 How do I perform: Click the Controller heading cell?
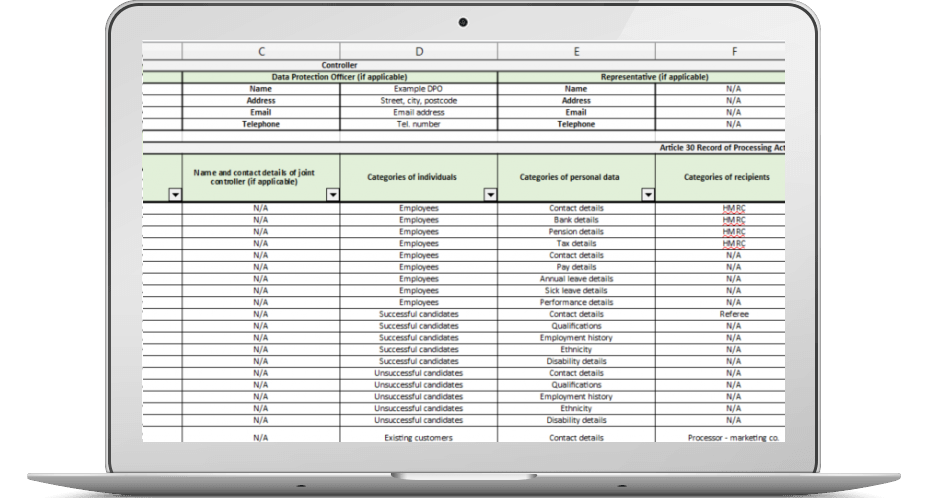click(x=340, y=66)
